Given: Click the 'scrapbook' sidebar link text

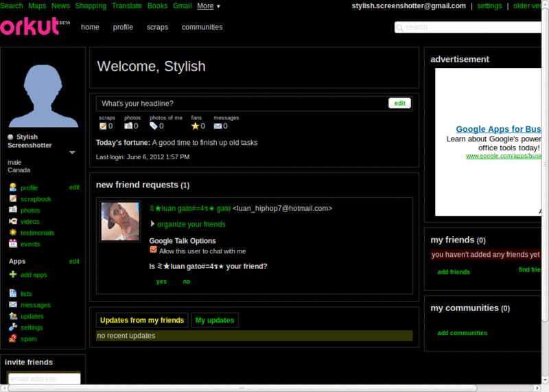Looking at the screenshot, I should point(36,199).
